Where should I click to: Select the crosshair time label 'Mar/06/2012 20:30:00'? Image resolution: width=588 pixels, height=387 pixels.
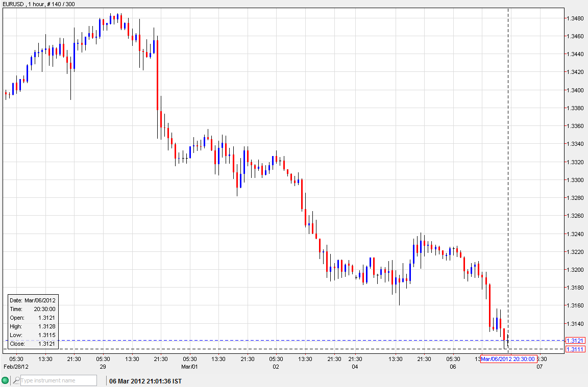point(508,359)
